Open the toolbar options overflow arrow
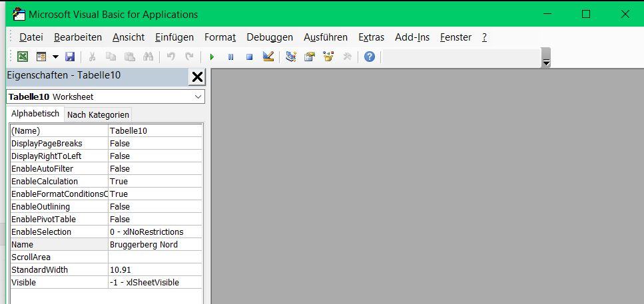Image resolution: width=644 pixels, height=304 pixels. click(x=546, y=58)
